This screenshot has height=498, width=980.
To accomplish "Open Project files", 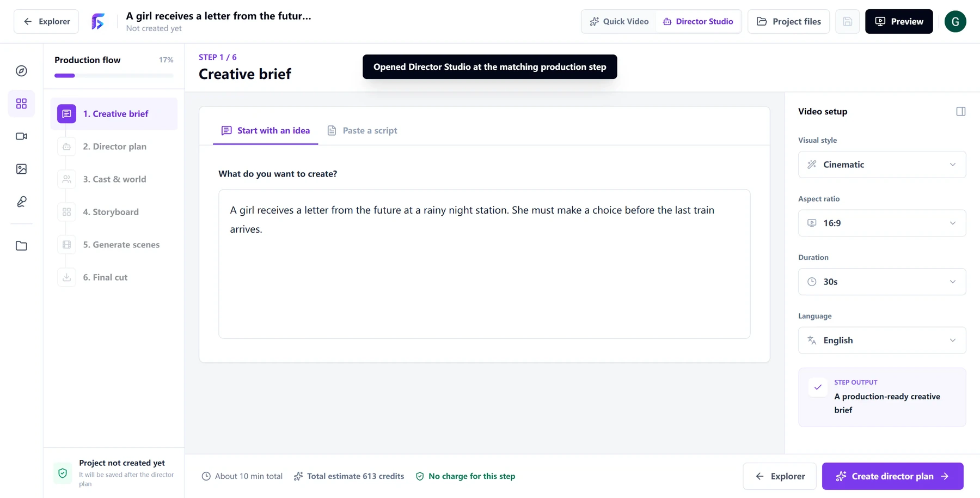I will coord(788,22).
